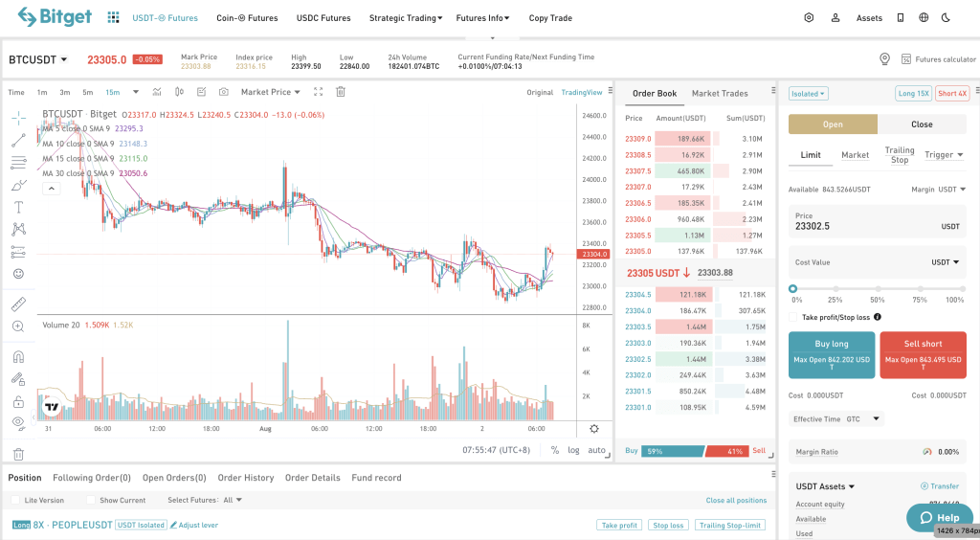The height and width of the screenshot is (540, 980).
Task: Open the app download phone icon
Action: click(900, 17)
